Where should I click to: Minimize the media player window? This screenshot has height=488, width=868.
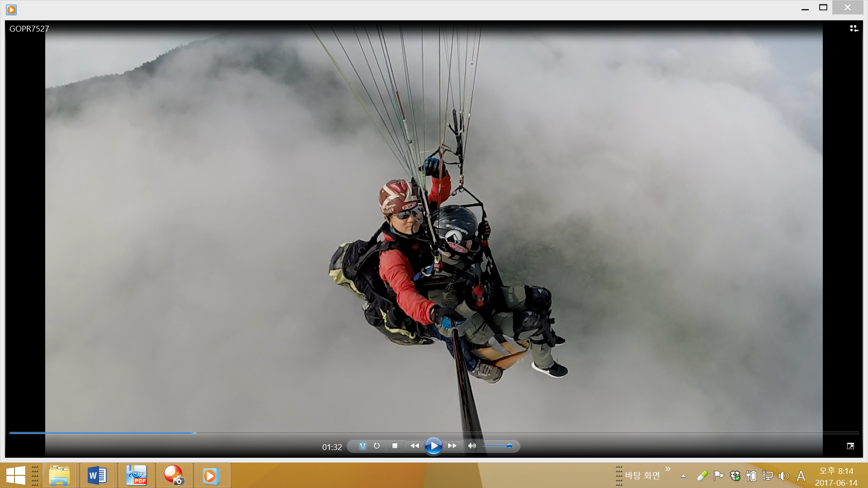click(x=805, y=8)
